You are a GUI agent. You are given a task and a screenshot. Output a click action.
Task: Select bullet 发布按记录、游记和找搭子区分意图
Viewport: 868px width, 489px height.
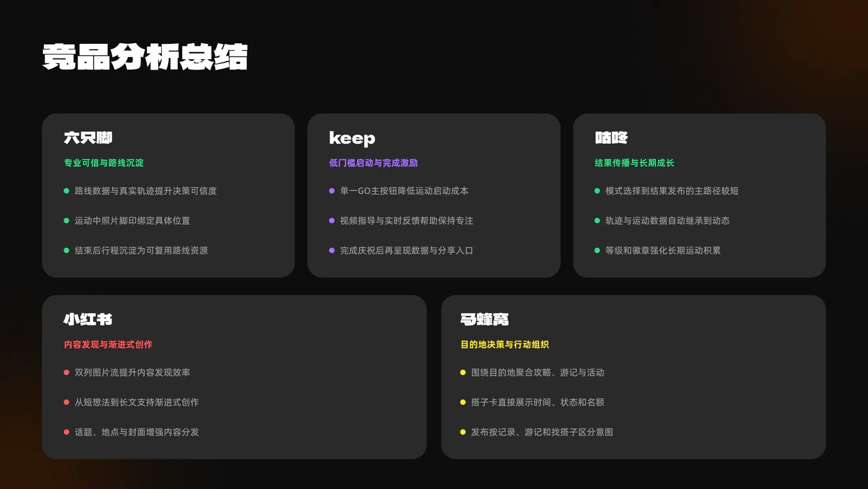tap(542, 432)
